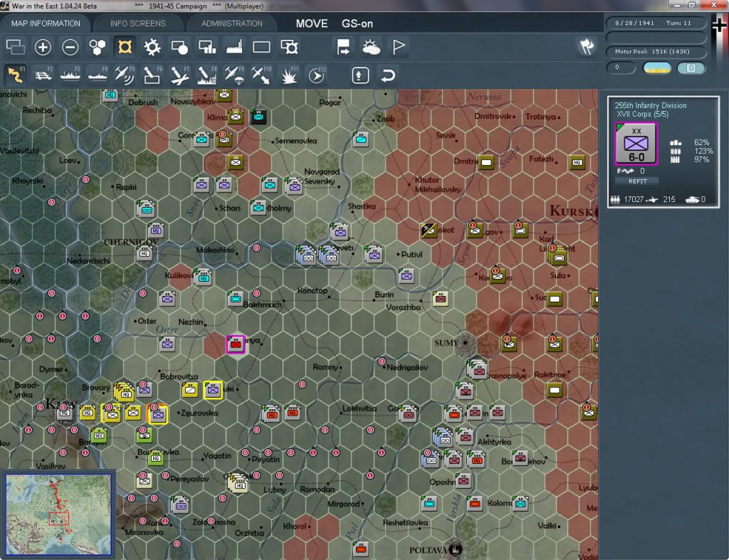The height and width of the screenshot is (560, 729).
Task: Select the F11 explosion mode icon
Action: tap(289, 75)
